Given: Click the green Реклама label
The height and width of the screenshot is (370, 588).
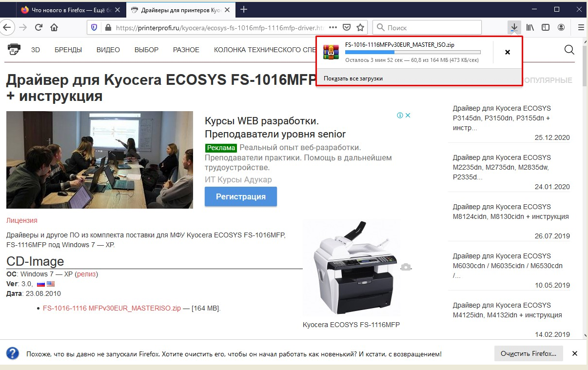Looking at the screenshot, I should 221,148.
